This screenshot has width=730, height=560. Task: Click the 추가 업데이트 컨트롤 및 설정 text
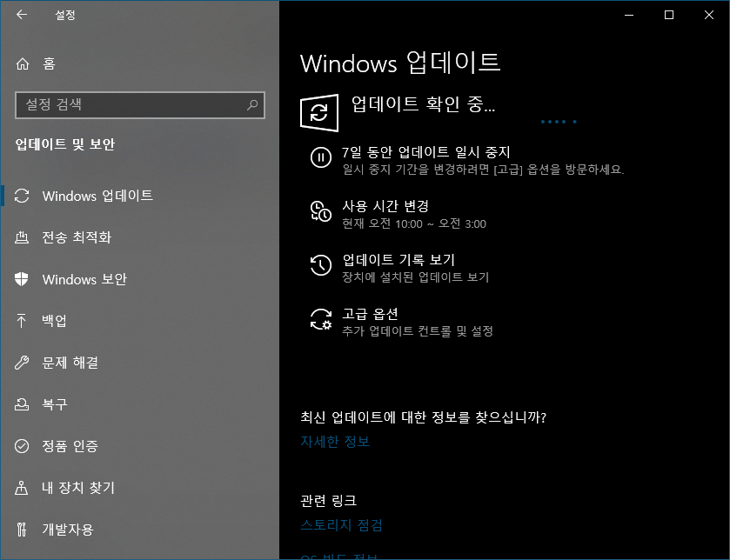(x=418, y=331)
